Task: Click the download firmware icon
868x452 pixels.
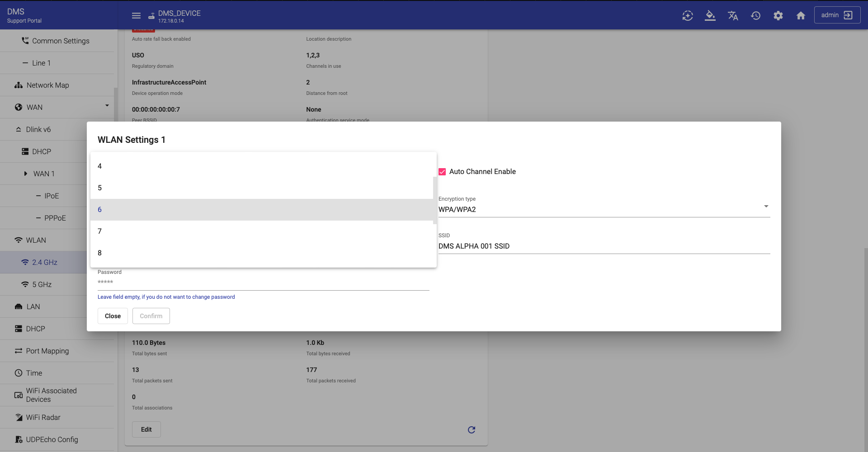Action: 710,16
